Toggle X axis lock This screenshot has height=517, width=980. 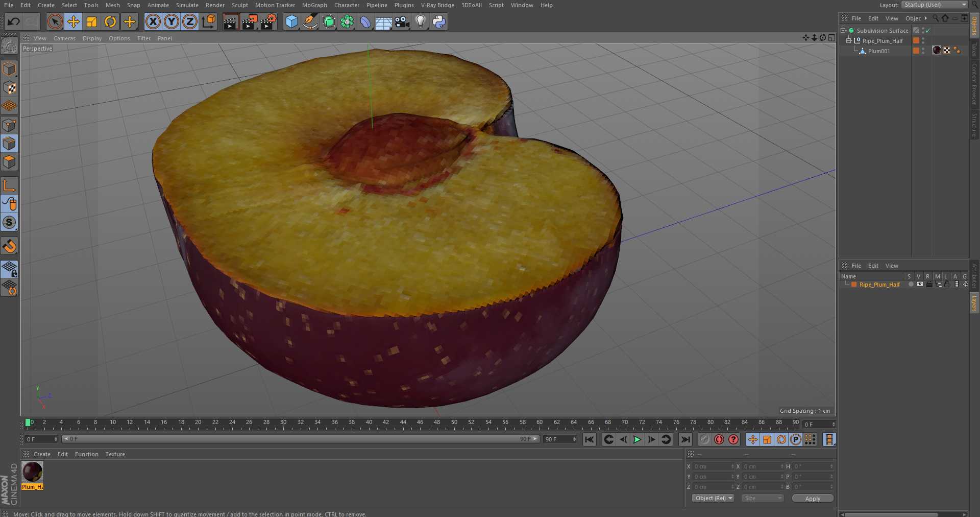[x=153, y=21]
